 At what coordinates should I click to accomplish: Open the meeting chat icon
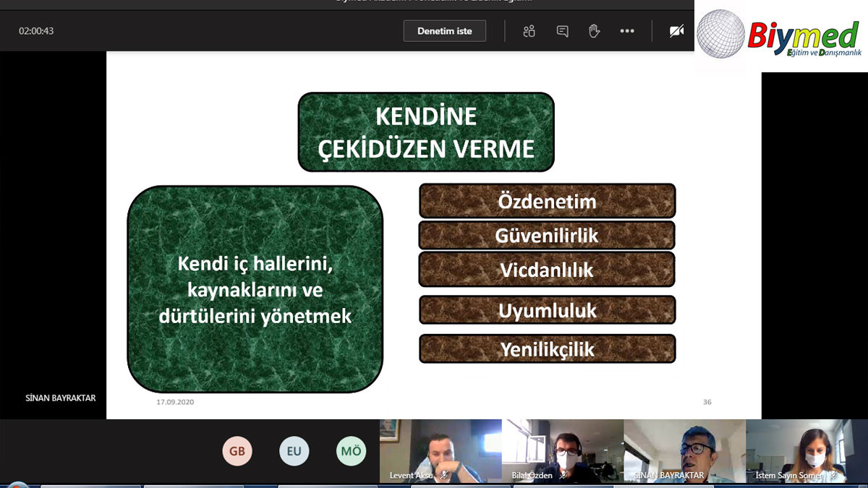pos(561,30)
